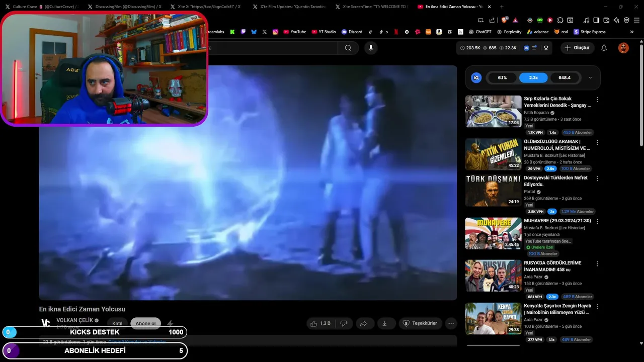Click the 6.1% pill in vidIQ panel
This screenshot has width=644, height=362.
click(x=502, y=78)
